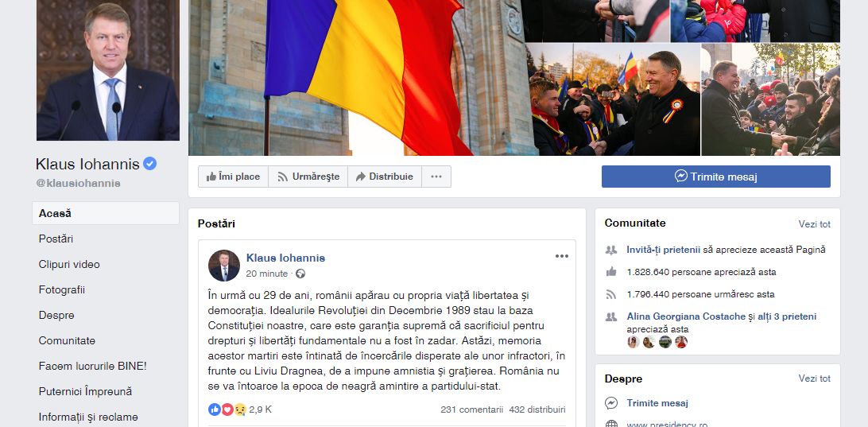
Task: Click Alina Georgiana Costache friend link
Action: (686, 316)
